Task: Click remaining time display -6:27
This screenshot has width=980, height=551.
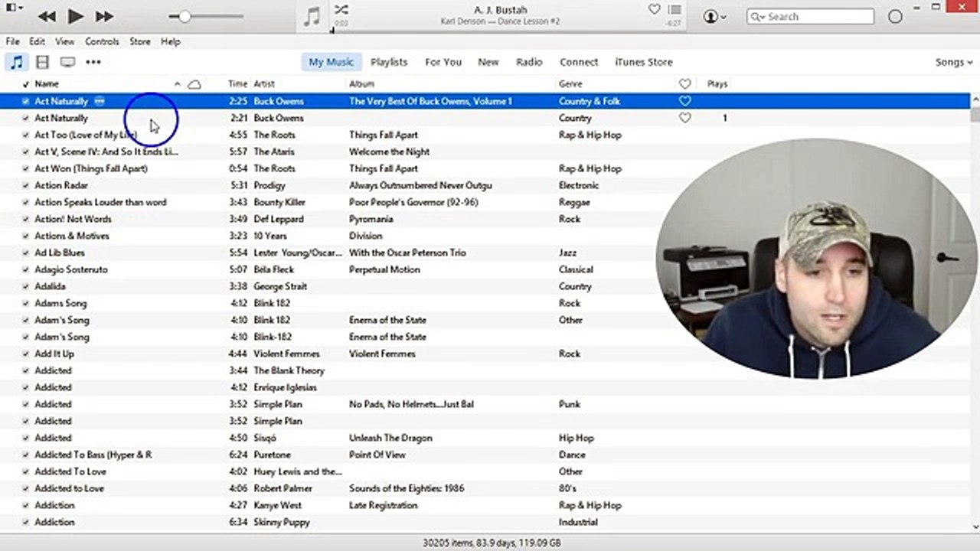Action: (x=674, y=24)
